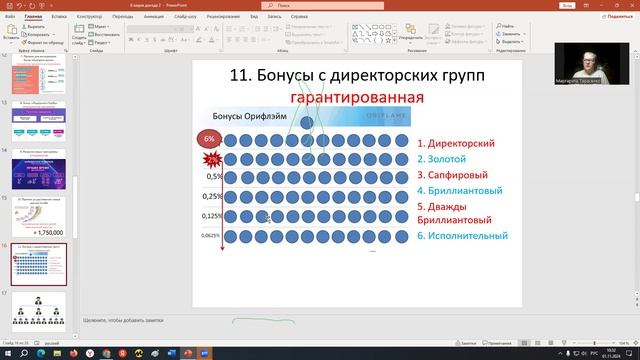Clear all formatting button

tap(216, 29)
